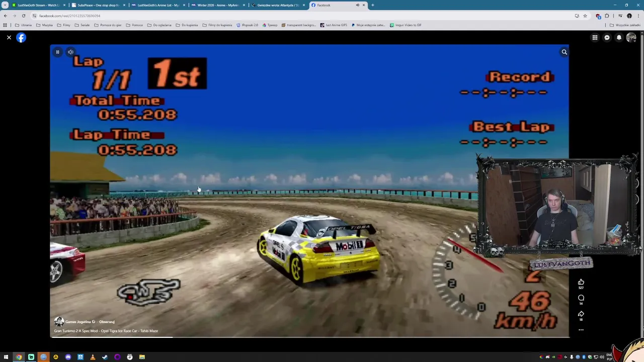Pause the reel video
Viewport: 644px width, 362px height.
coord(57,52)
